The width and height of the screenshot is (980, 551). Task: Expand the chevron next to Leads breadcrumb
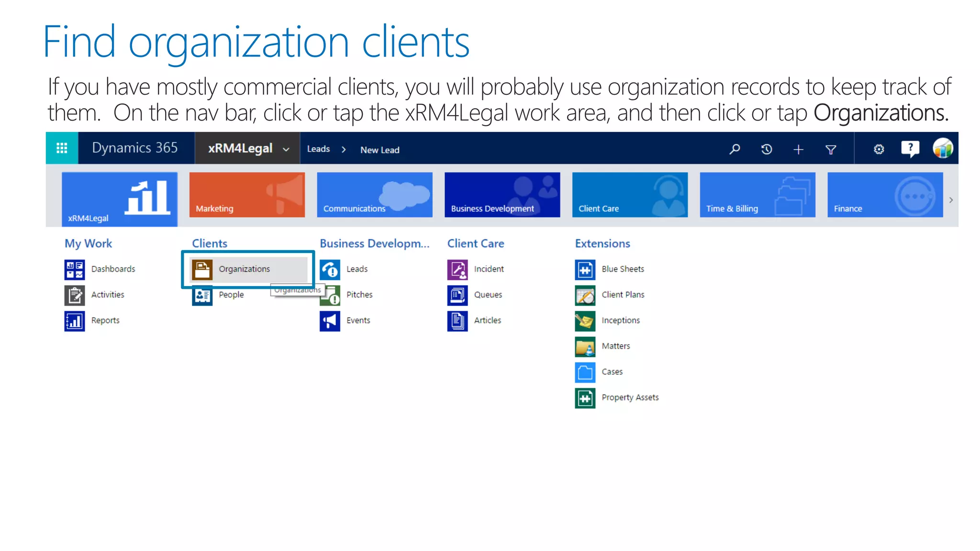click(344, 150)
